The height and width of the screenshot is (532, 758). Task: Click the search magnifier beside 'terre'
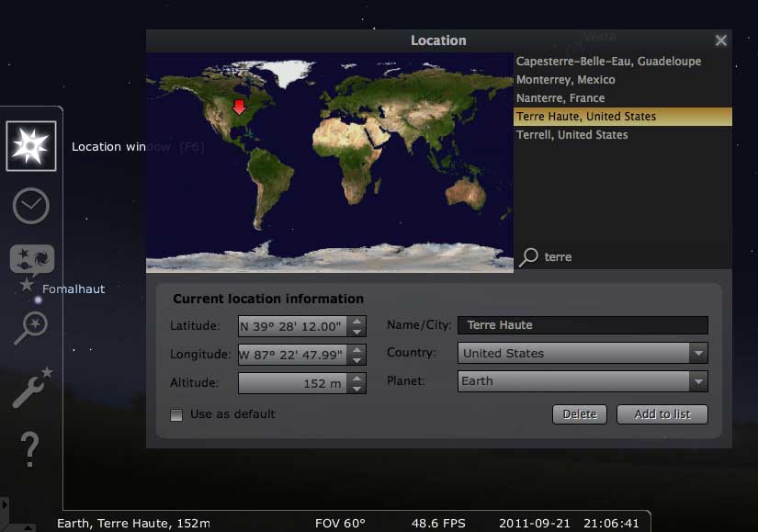[528, 257]
